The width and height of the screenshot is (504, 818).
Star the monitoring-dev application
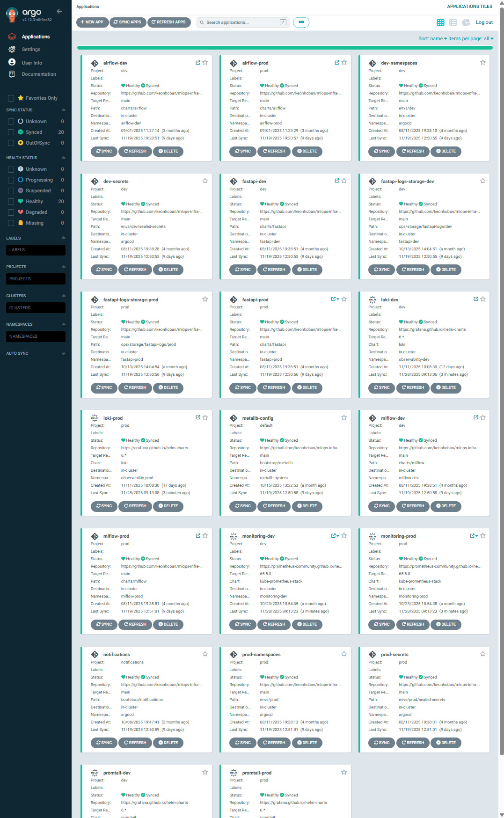point(344,535)
